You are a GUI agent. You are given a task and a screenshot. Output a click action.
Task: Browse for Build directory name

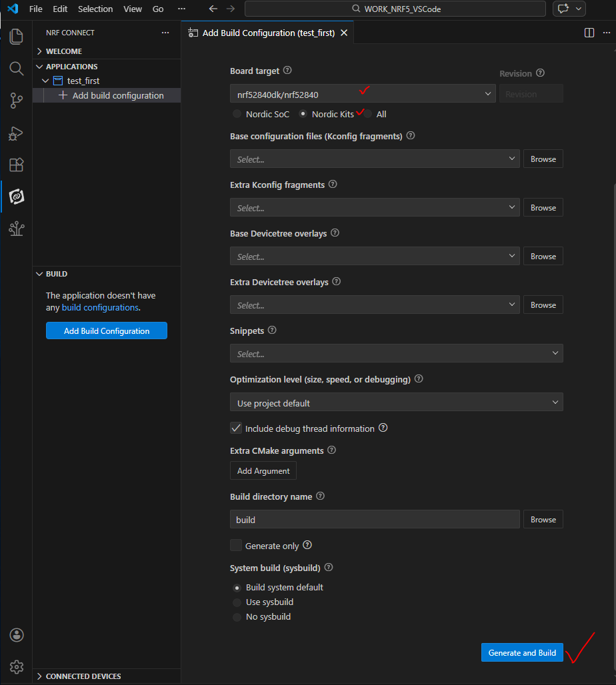[x=543, y=520]
